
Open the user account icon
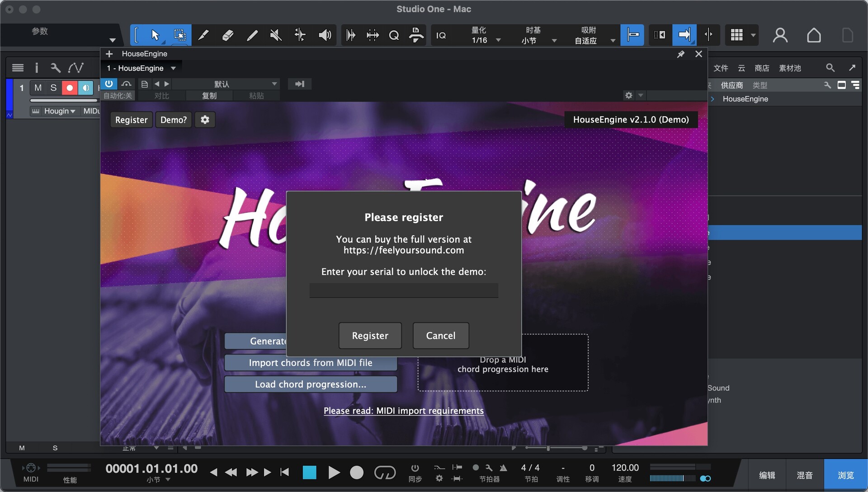(x=780, y=35)
